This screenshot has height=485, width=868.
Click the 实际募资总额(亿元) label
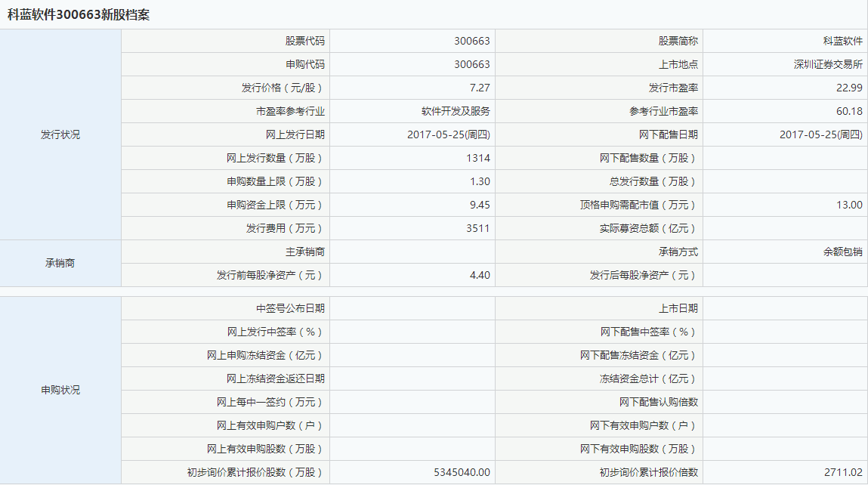tap(649, 228)
